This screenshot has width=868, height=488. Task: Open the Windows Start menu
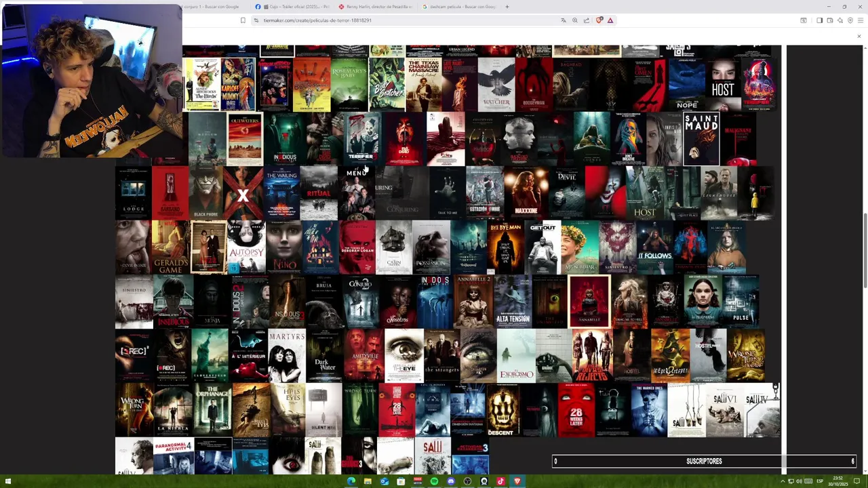9,481
